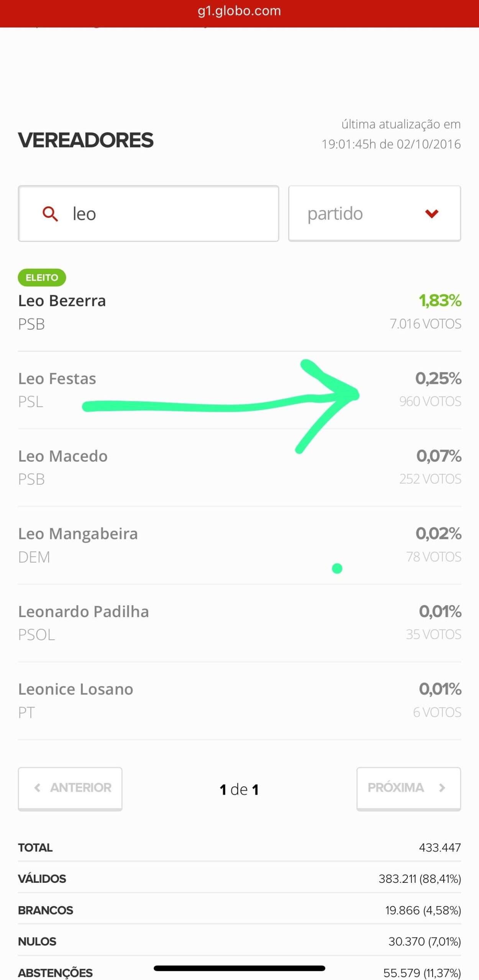Select candidate Leo Festas
Screen dimensions: 479x980
57,379
